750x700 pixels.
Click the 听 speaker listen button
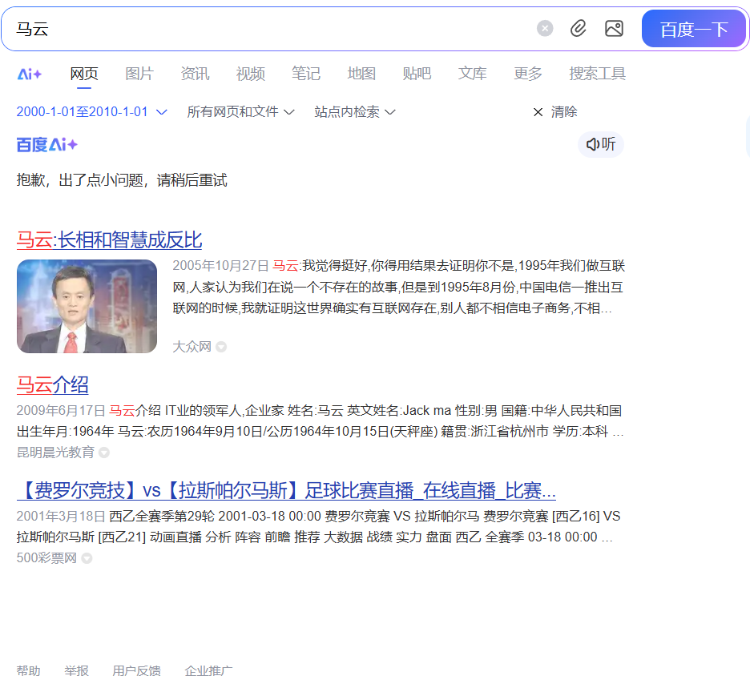(601, 144)
